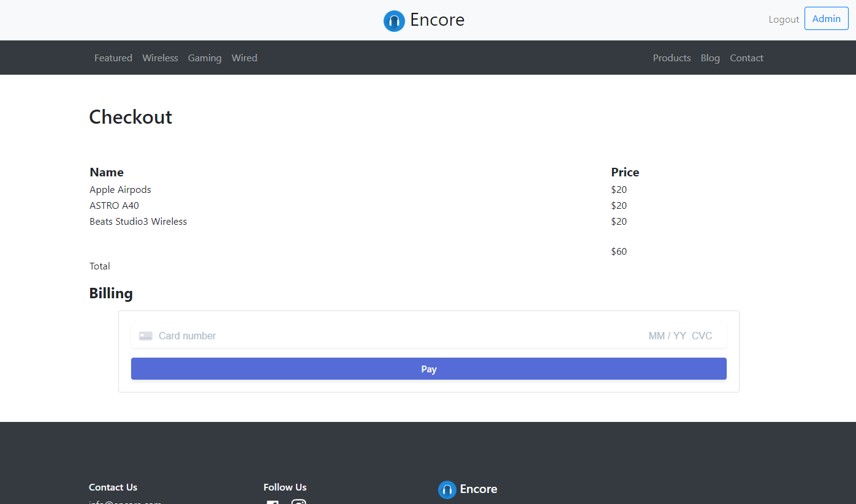
Task: Click the ASTRO A40 $20 price
Action: (619, 206)
